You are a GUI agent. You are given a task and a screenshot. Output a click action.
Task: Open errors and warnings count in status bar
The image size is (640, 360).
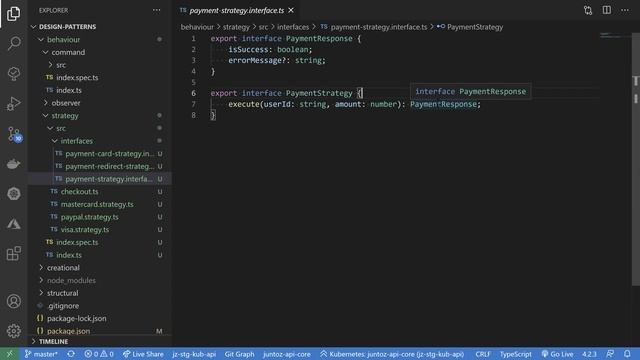(x=99, y=354)
